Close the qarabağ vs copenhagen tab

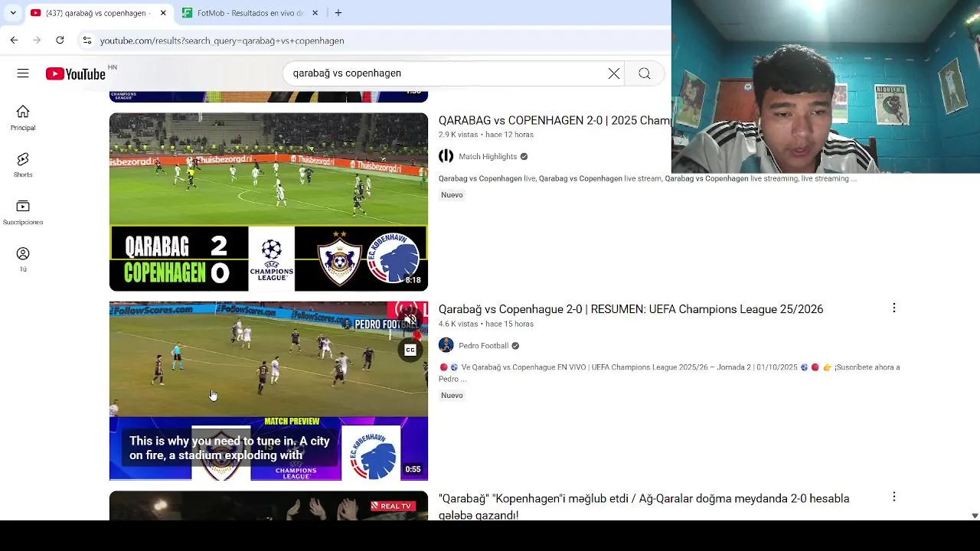[163, 13]
